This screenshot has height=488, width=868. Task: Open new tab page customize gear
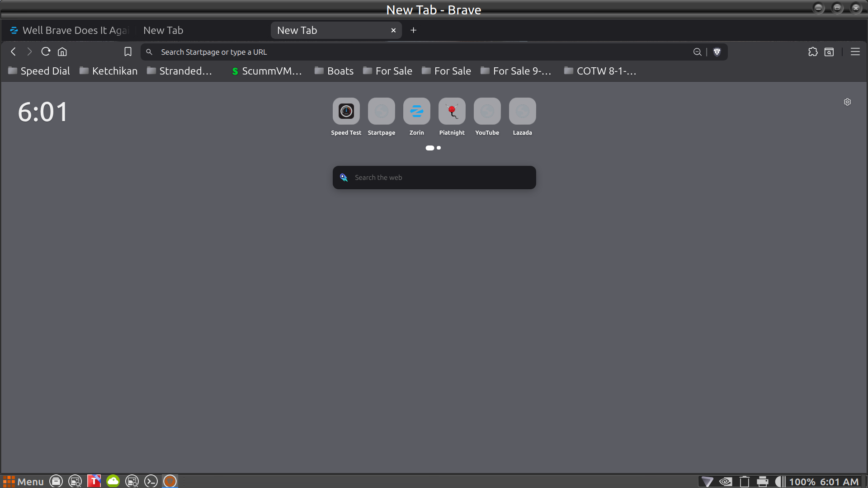coord(847,102)
